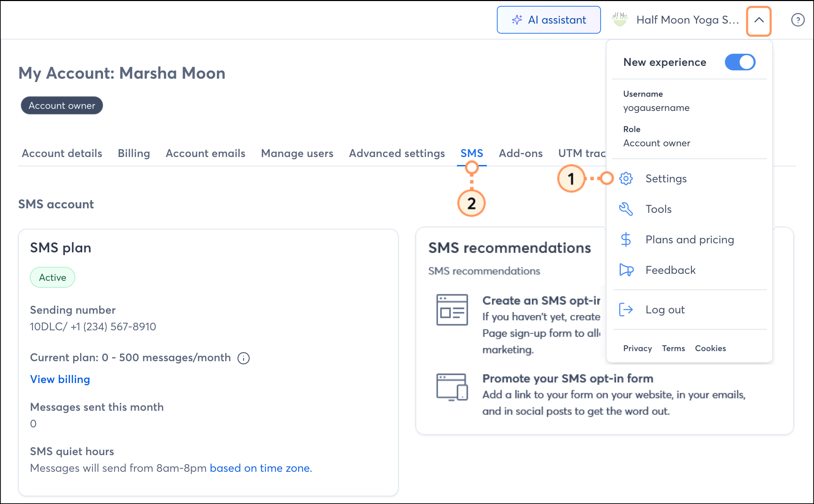Collapse the account menu chevron
The image size is (814, 504).
click(759, 21)
